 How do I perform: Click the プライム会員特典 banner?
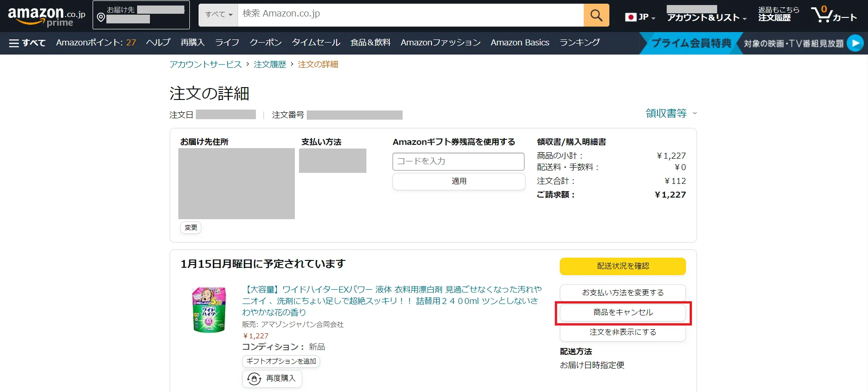coord(691,43)
